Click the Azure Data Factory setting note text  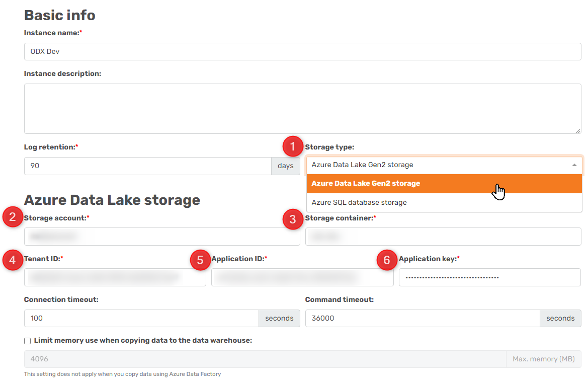tap(122, 374)
